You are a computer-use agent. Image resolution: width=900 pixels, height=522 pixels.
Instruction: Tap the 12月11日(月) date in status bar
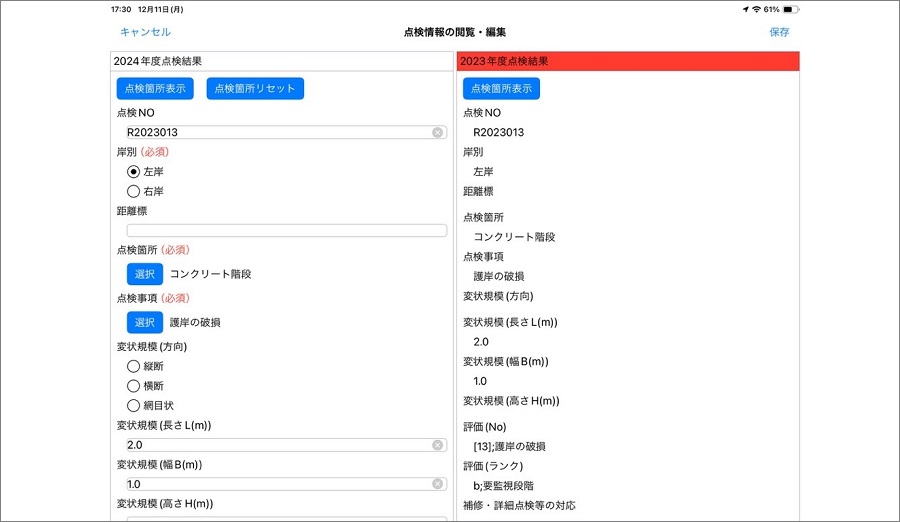[161, 9]
